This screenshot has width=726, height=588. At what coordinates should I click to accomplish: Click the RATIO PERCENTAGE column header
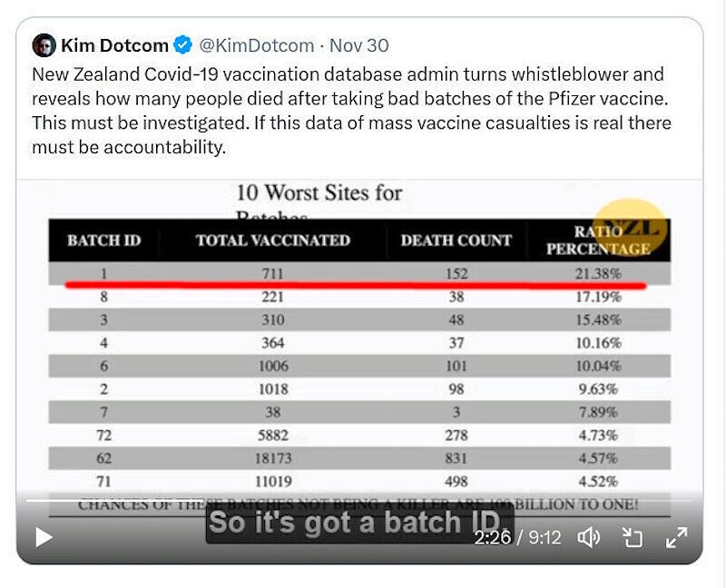[598, 240]
